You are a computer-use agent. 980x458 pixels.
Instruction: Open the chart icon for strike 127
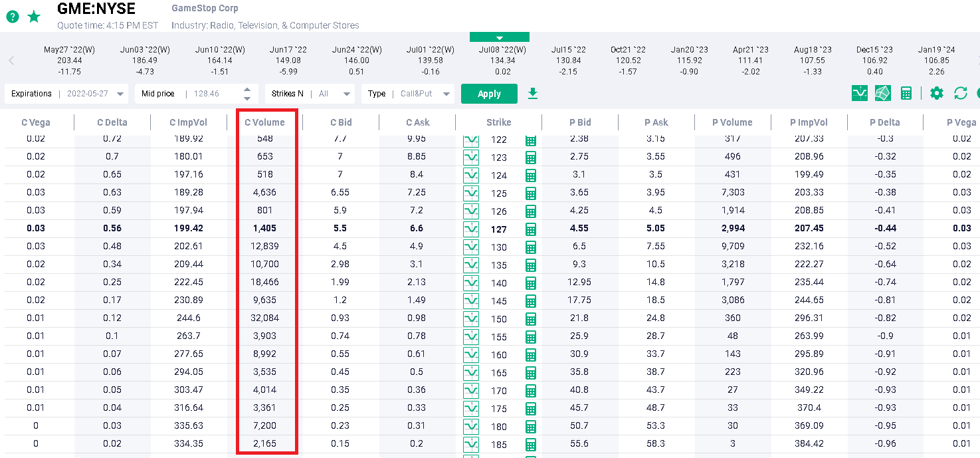click(471, 229)
